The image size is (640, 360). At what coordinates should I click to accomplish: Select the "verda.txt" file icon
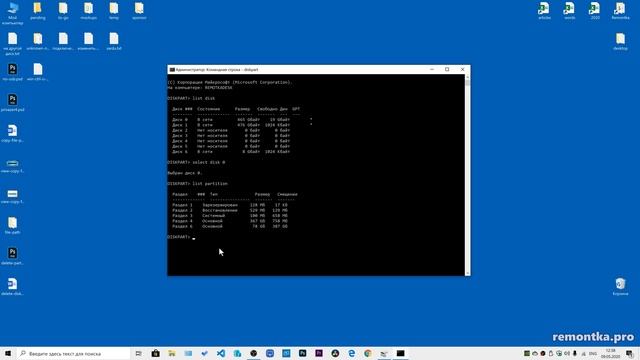coord(114,42)
